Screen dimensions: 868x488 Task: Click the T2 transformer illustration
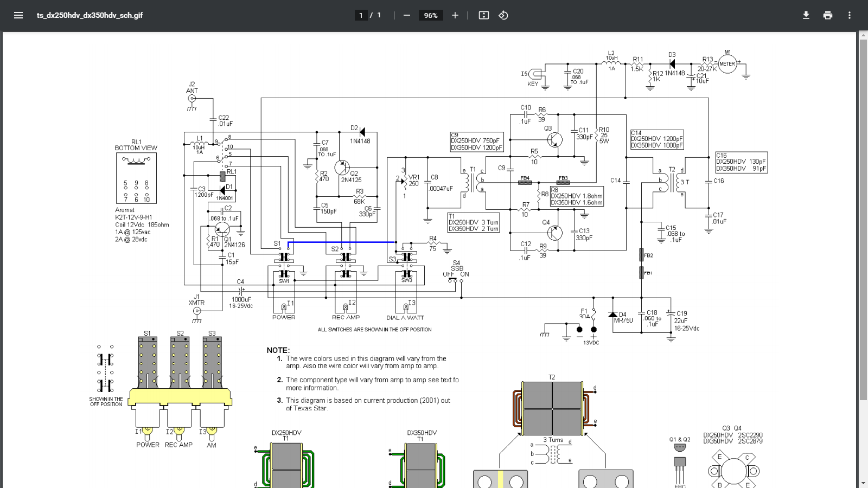(552, 408)
